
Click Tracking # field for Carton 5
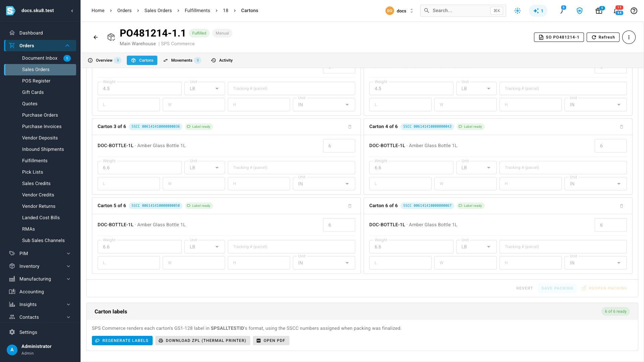click(x=291, y=247)
